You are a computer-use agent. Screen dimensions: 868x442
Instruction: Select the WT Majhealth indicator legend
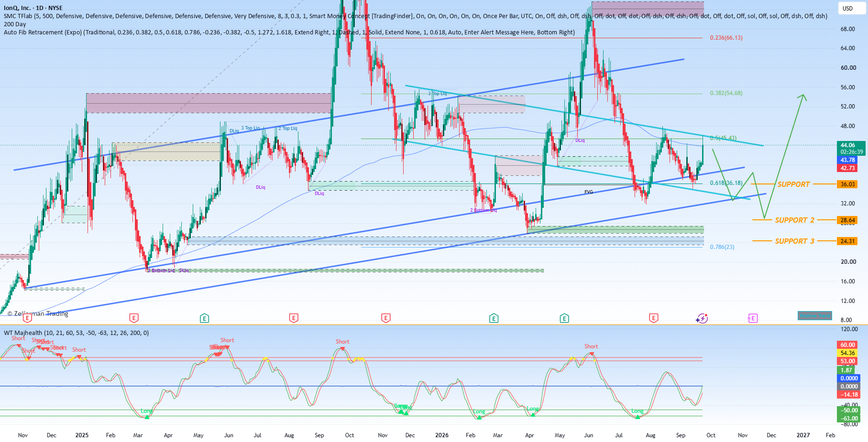[77, 333]
